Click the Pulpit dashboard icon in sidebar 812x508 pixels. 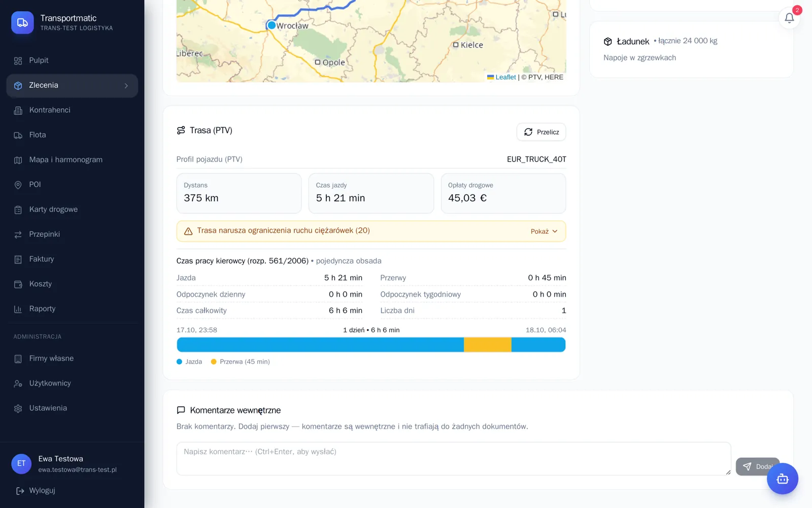click(x=18, y=61)
